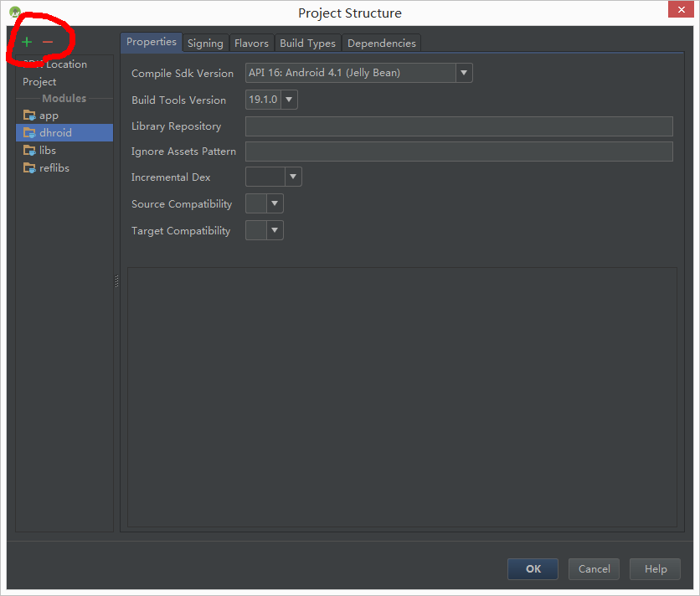The width and height of the screenshot is (700, 596).
Task: Click the red minus remove module icon
Action: click(x=48, y=42)
